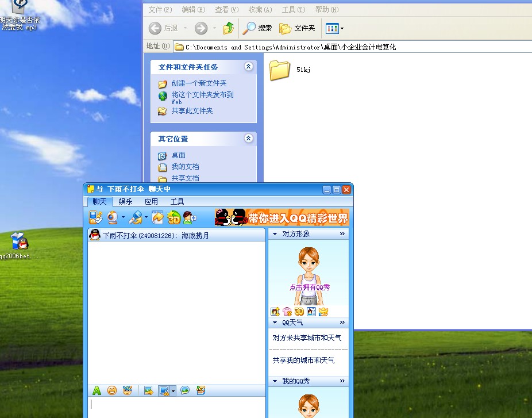Open the webcam options dropdown arrow
Image resolution: width=532 pixels, height=418 pixels.
click(x=123, y=217)
